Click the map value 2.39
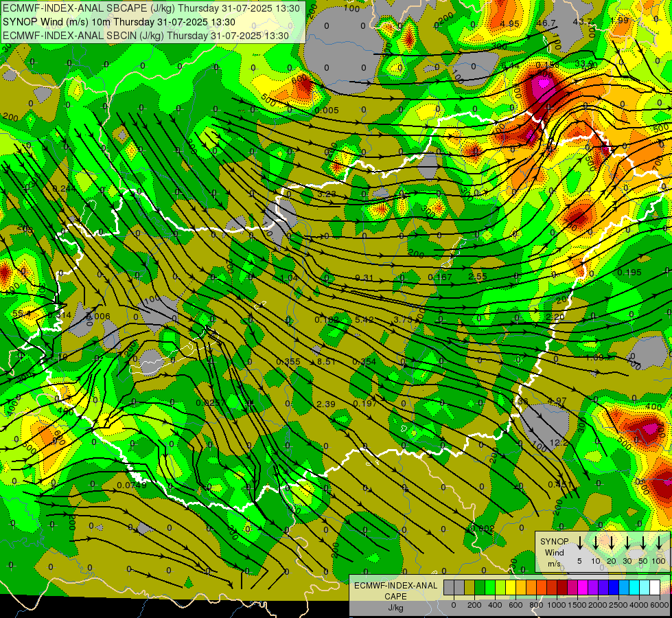This screenshot has width=672, height=618. (x=326, y=404)
